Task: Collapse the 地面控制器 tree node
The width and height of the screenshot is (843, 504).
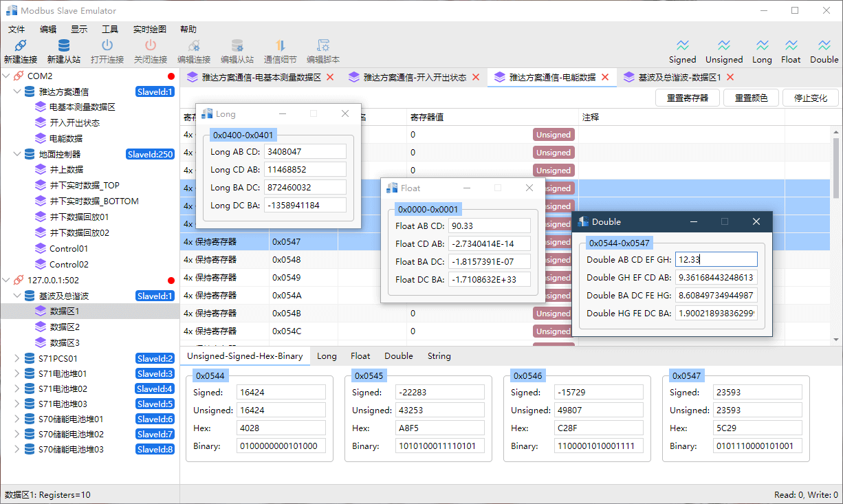Action: tap(18, 154)
